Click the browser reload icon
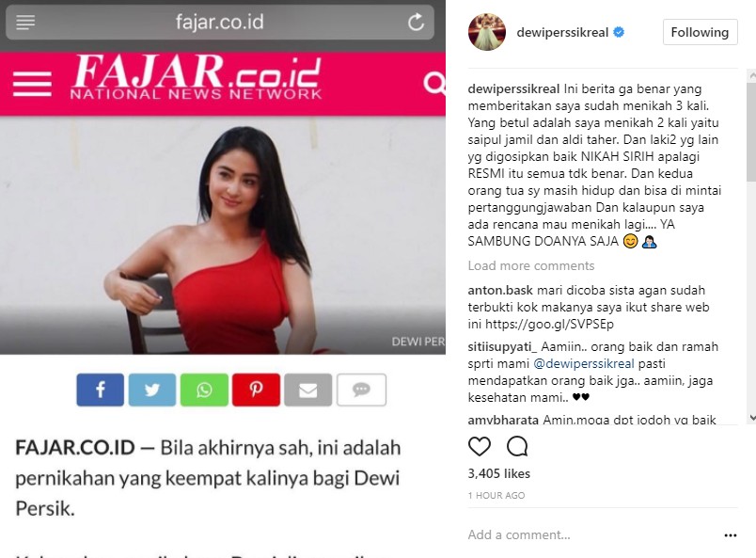 [x=416, y=23]
